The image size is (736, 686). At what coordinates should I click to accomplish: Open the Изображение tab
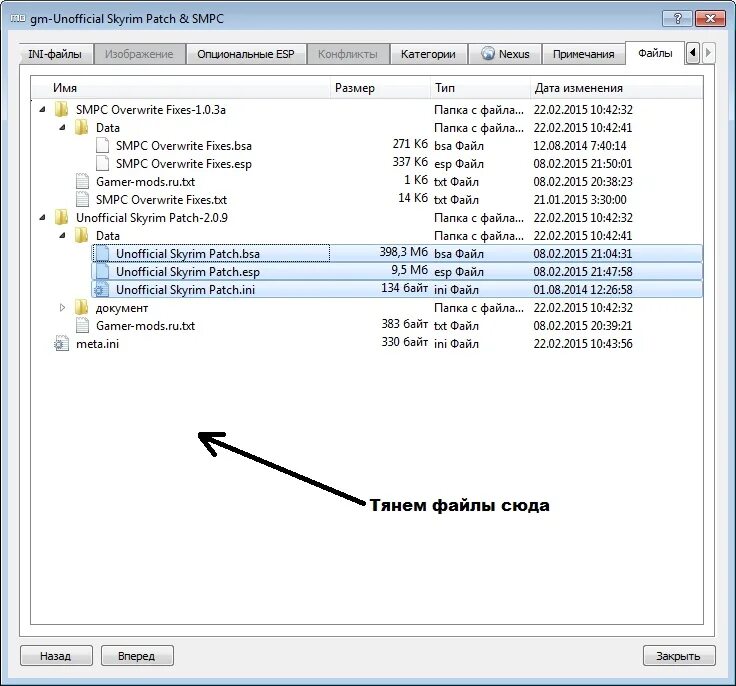click(139, 54)
